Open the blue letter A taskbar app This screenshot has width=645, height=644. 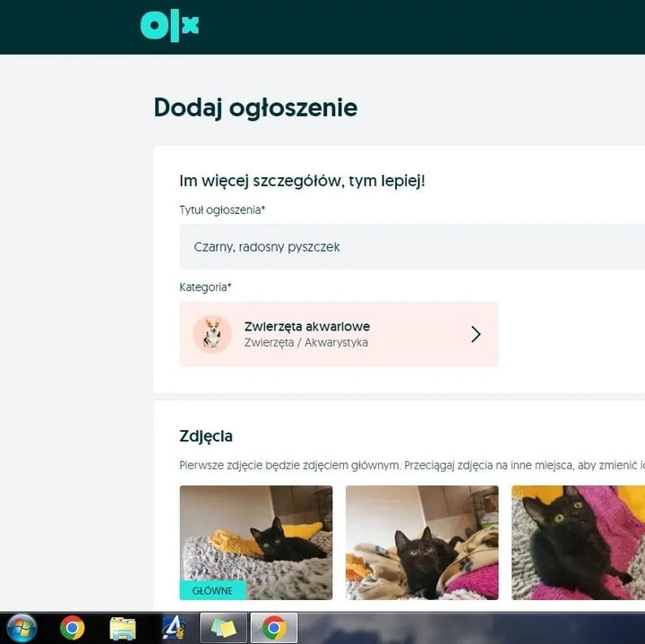click(173, 628)
